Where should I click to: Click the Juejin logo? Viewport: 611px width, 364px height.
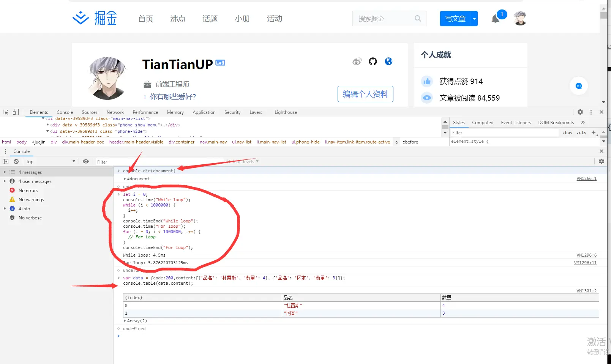click(95, 18)
